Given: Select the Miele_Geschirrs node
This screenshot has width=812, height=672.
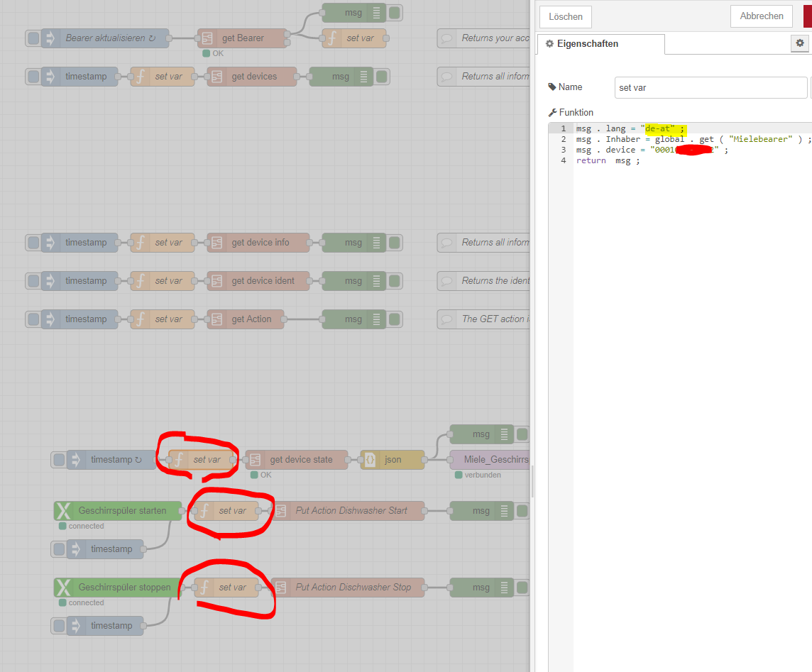Looking at the screenshot, I should coord(490,460).
